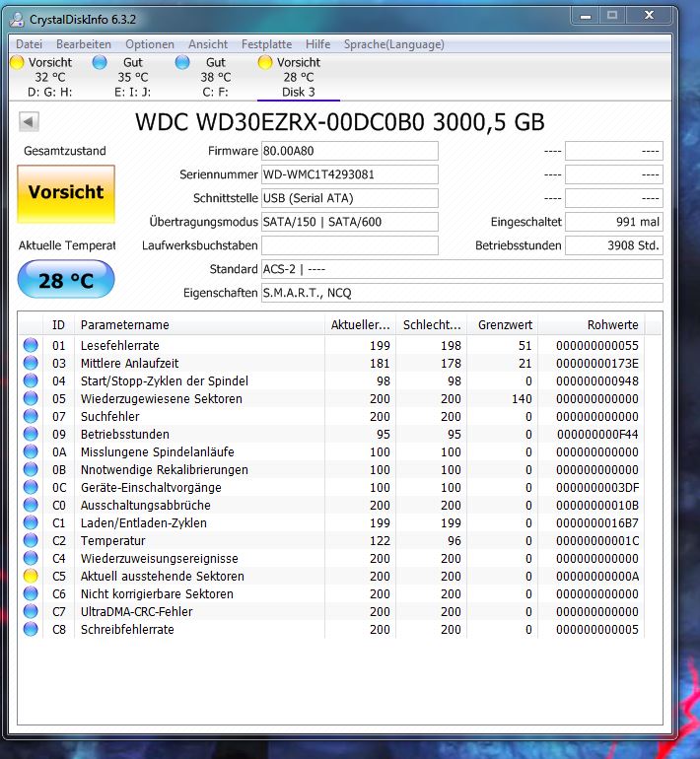Click the status icon for Mittlere Anlaufzeit
The width and height of the screenshot is (700, 759).
[31, 363]
